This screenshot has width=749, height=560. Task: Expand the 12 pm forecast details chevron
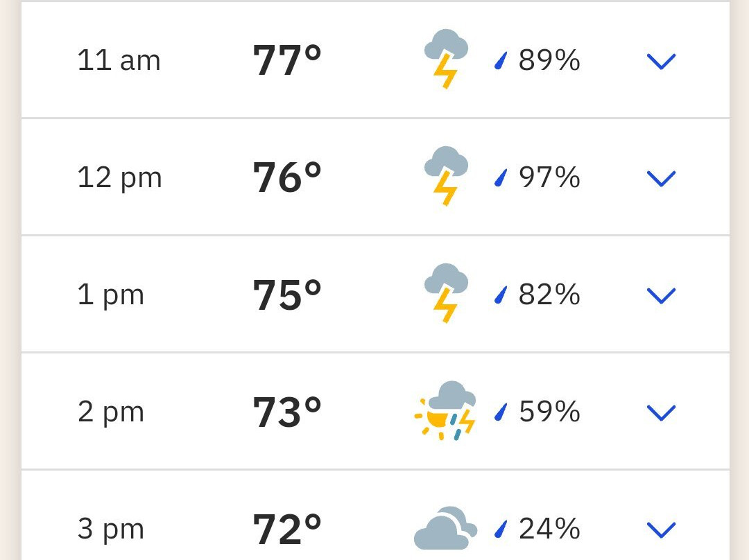pyautogui.click(x=661, y=179)
